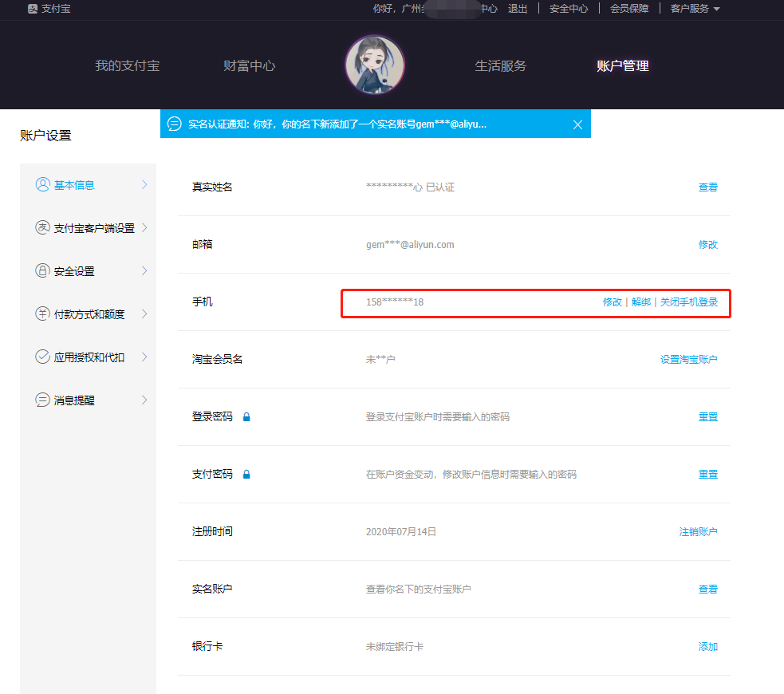Click the 实名认证通知 message text
784x694 pixels.
coord(337,124)
